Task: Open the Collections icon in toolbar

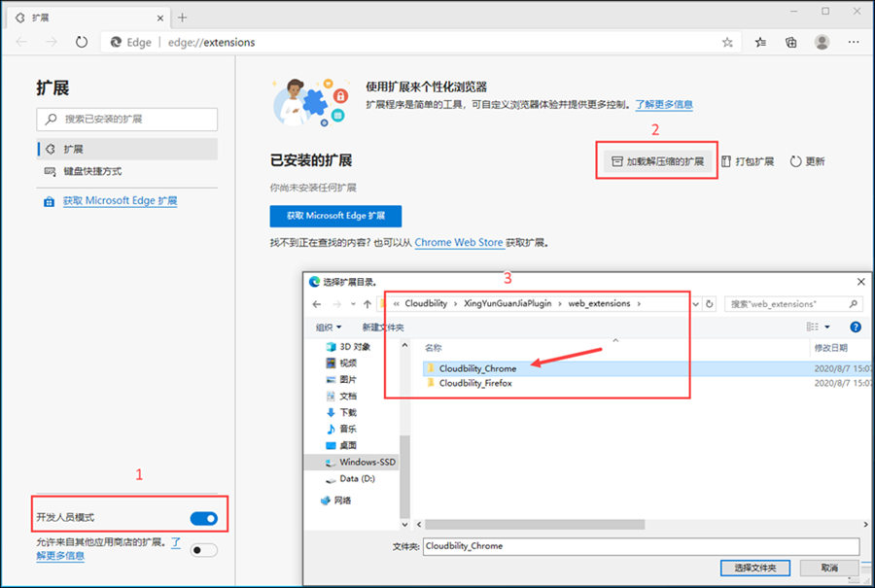Action: 790,43
